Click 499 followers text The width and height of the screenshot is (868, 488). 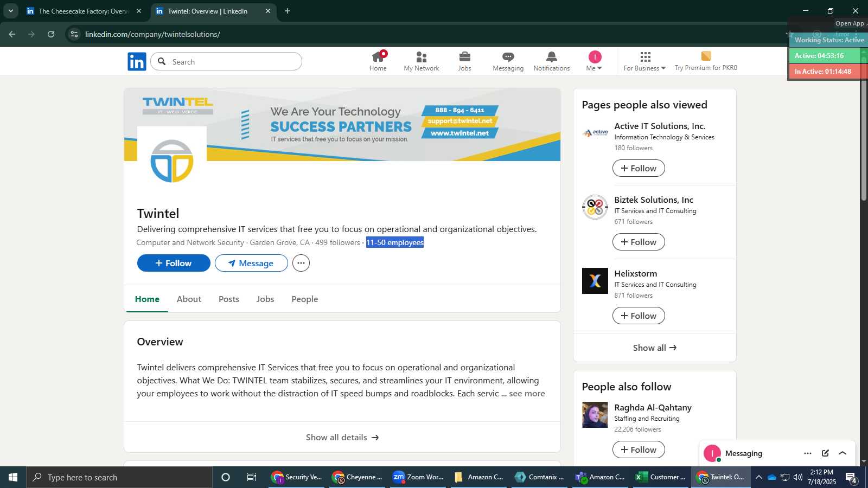click(x=337, y=242)
